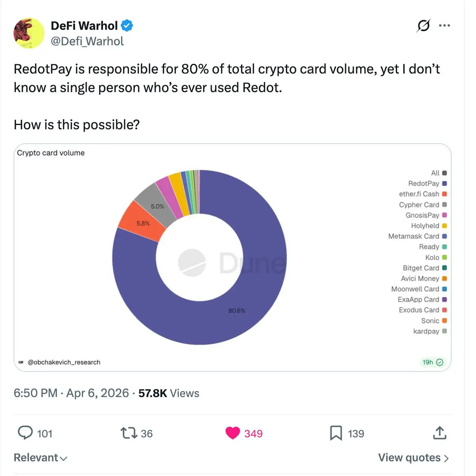Screen dimensions: 476x476
Task: Click the blue verified badge
Action: pyautogui.click(x=127, y=26)
